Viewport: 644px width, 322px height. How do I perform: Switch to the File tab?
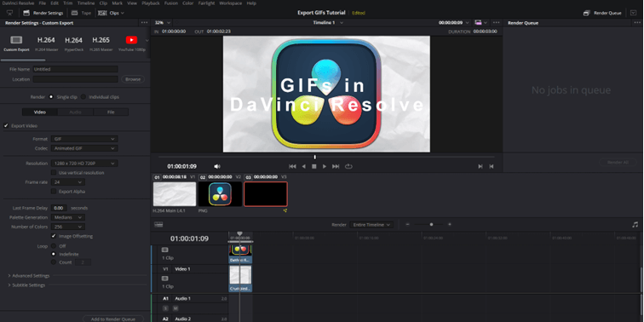pos(111,112)
